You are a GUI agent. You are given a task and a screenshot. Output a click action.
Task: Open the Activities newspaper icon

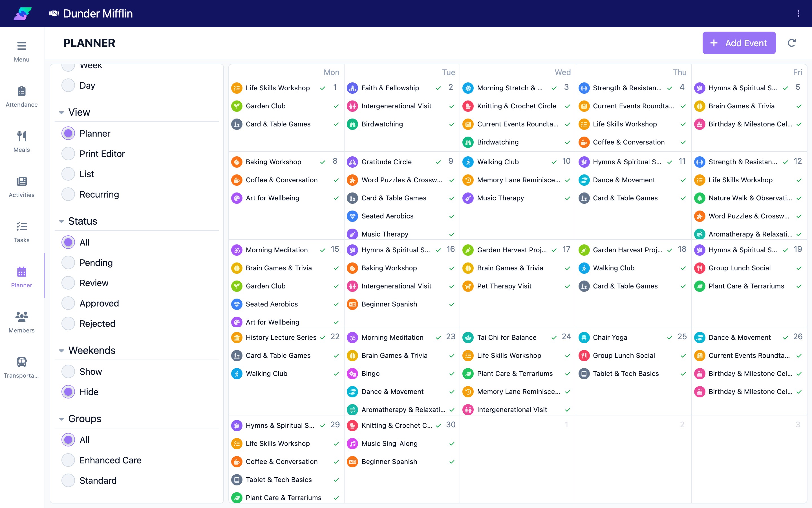[x=21, y=181]
